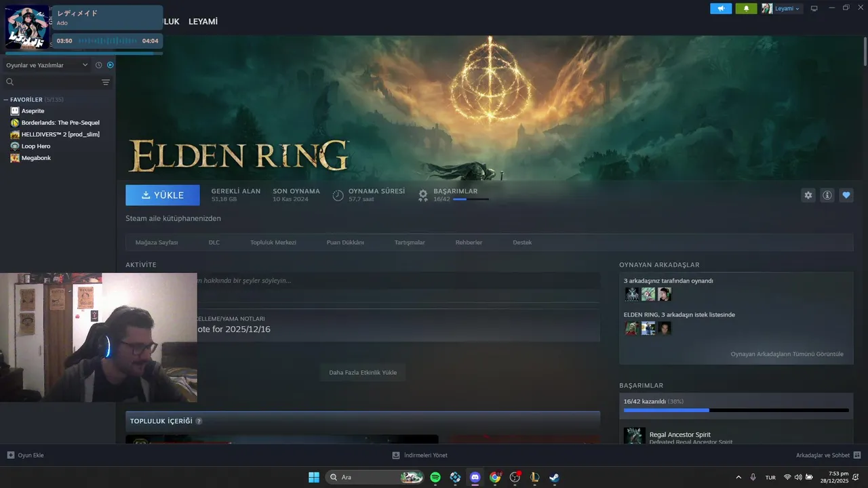Click the taskbar Ara search box
The height and width of the screenshot is (488, 868).
click(375, 477)
